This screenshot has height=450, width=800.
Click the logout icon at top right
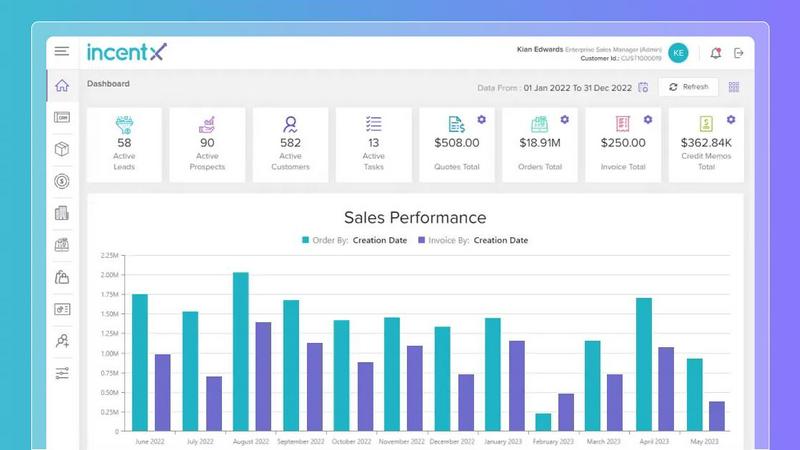(x=739, y=53)
